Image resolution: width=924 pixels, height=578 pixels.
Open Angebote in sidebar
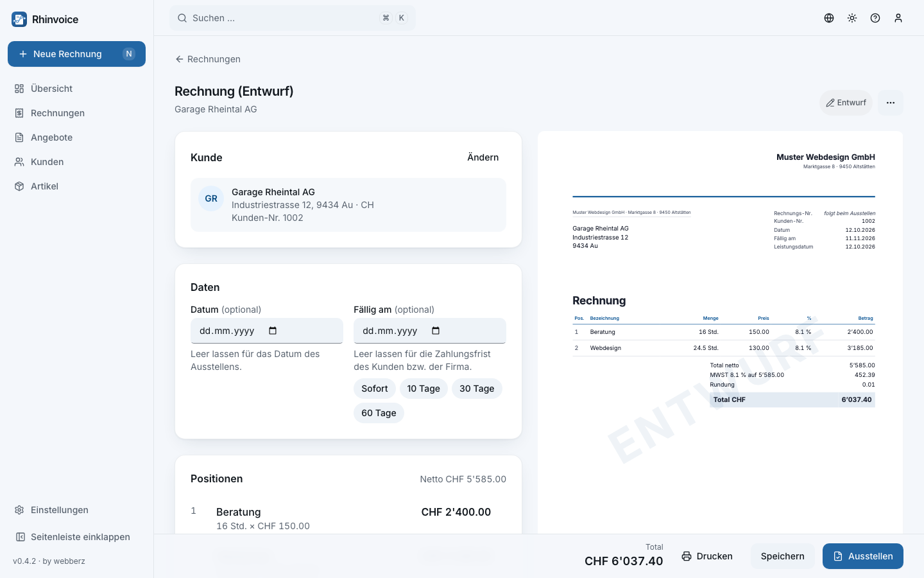pyautogui.click(x=76, y=137)
